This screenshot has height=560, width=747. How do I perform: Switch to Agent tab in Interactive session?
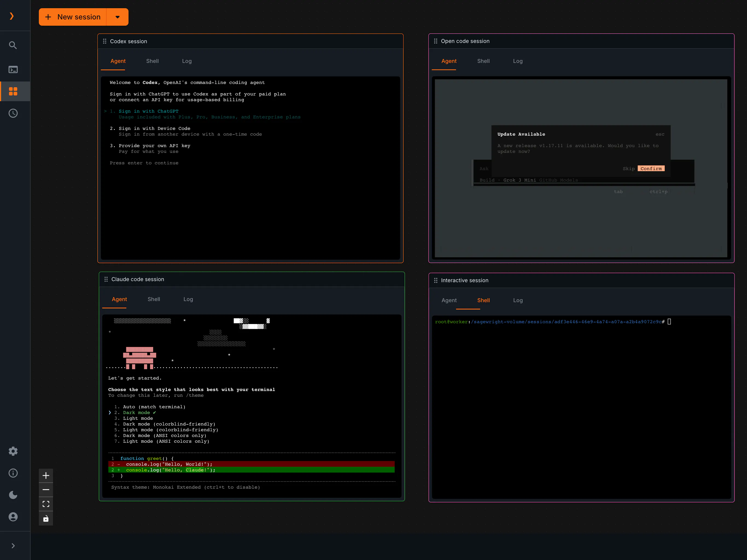point(449,300)
